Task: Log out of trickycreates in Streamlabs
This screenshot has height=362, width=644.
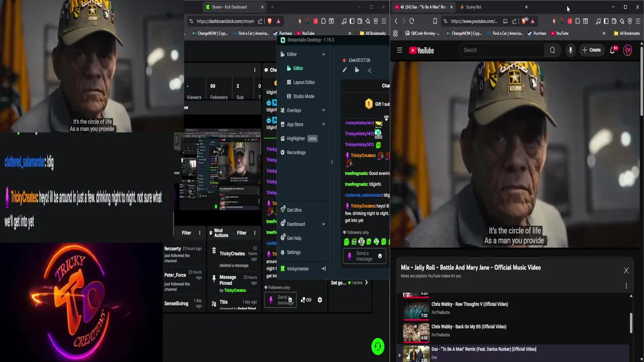Action: 324,268
